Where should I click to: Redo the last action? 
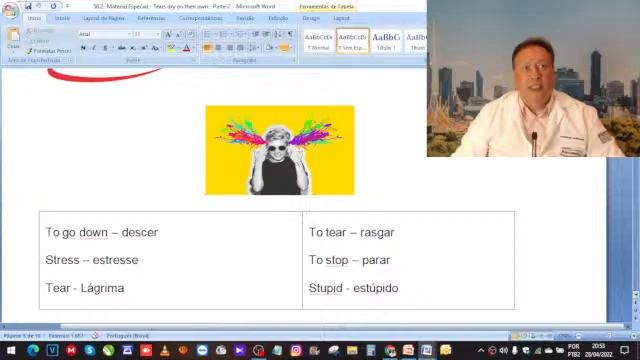point(53,6)
